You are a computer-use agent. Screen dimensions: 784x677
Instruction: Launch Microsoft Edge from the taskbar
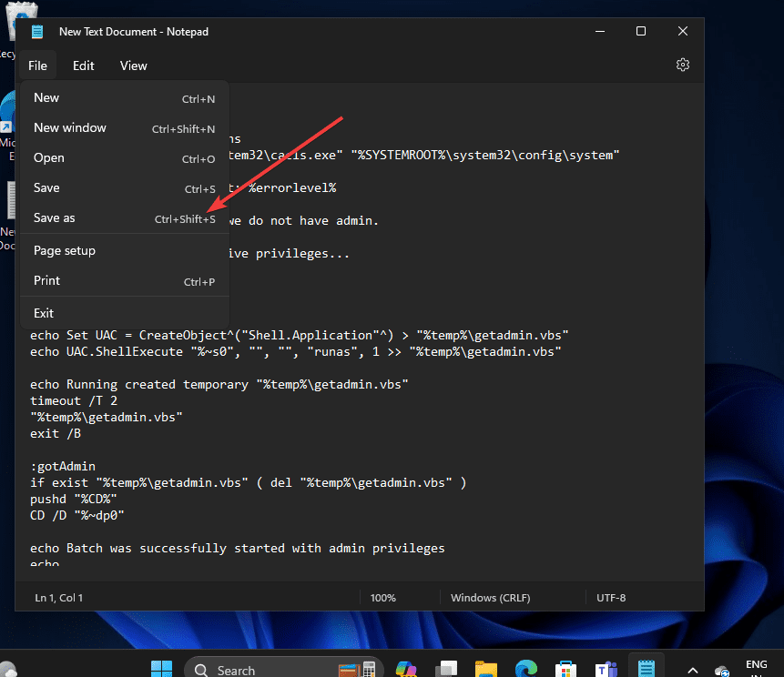tap(526, 669)
